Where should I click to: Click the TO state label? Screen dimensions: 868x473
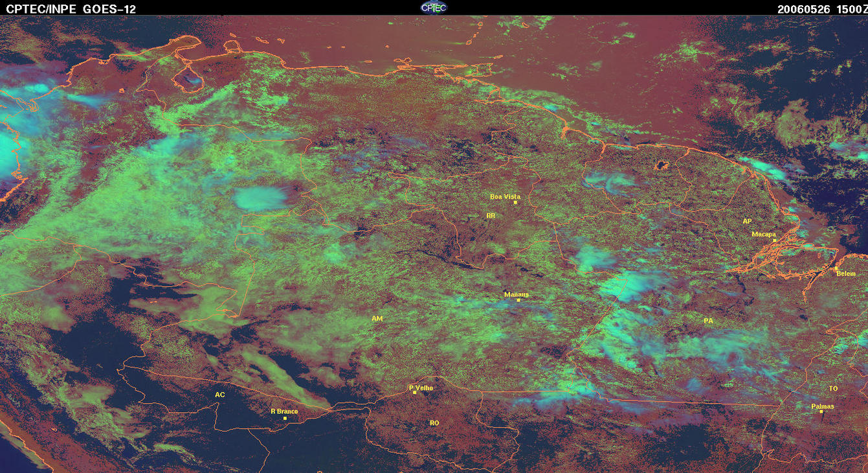point(833,388)
